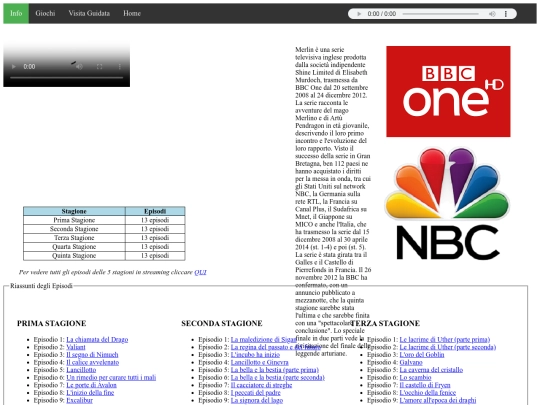Click the BBC One HD logo
The image size is (540, 405).
[x=448, y=91]
